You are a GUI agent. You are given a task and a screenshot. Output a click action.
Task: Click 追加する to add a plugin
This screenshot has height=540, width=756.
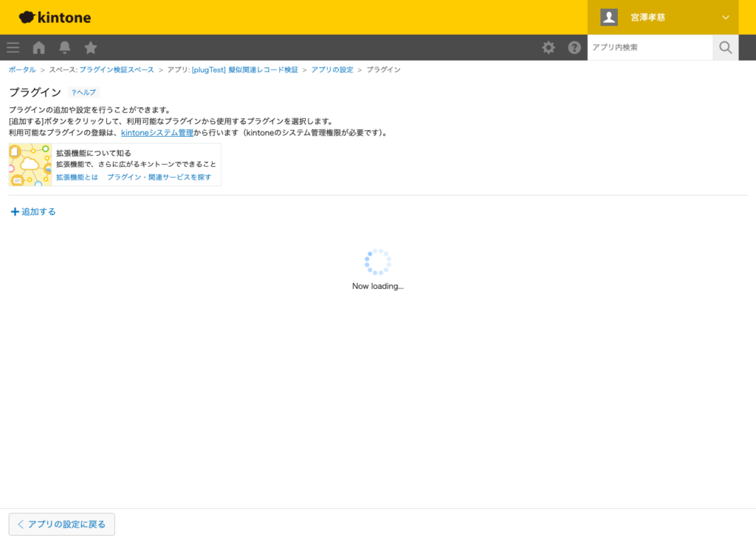[32, 211]
